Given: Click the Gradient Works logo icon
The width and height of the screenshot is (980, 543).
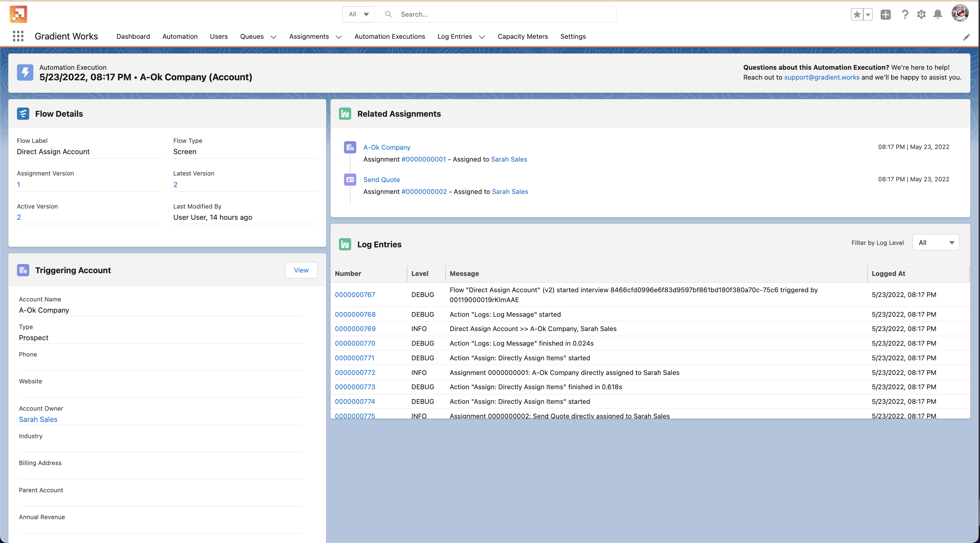Looking at the screenshot, I should [x=18, y=14].
